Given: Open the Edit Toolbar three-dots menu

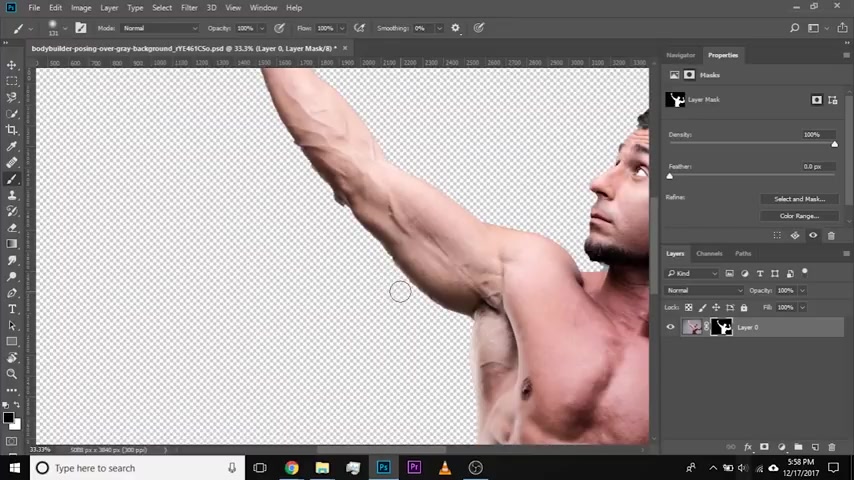Looking at the screenshot, I should (x=11, y=390).
